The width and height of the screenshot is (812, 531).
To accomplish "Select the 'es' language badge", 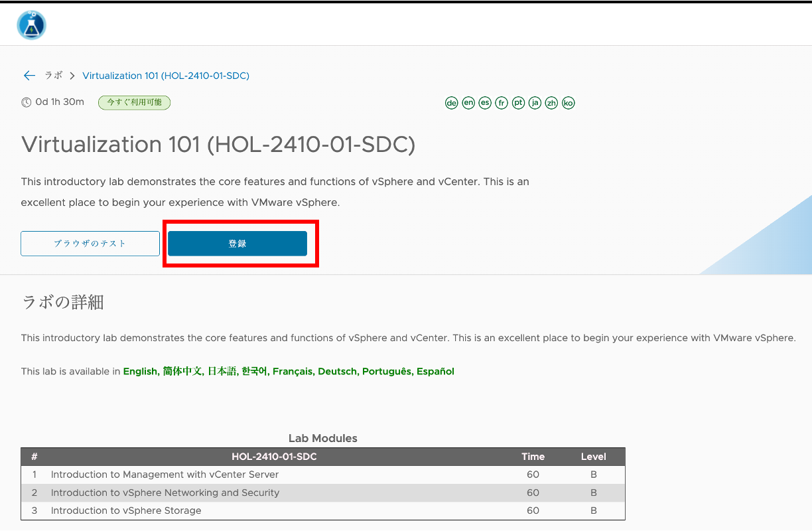I will pos(485,103).
